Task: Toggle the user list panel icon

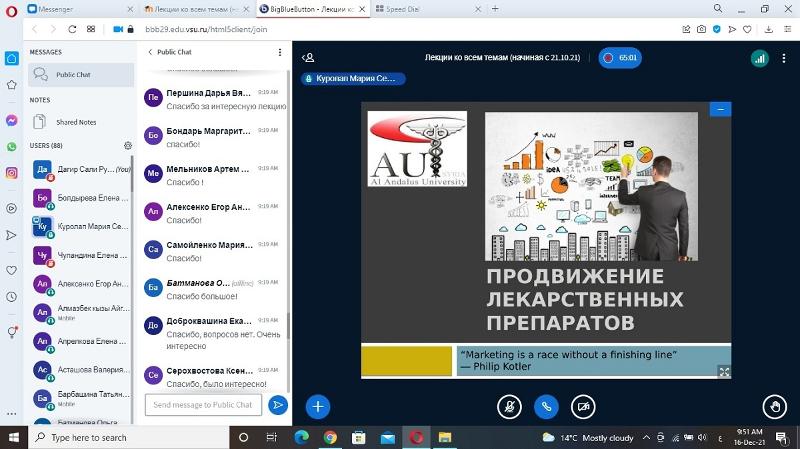Action: [x=308, y=58]
